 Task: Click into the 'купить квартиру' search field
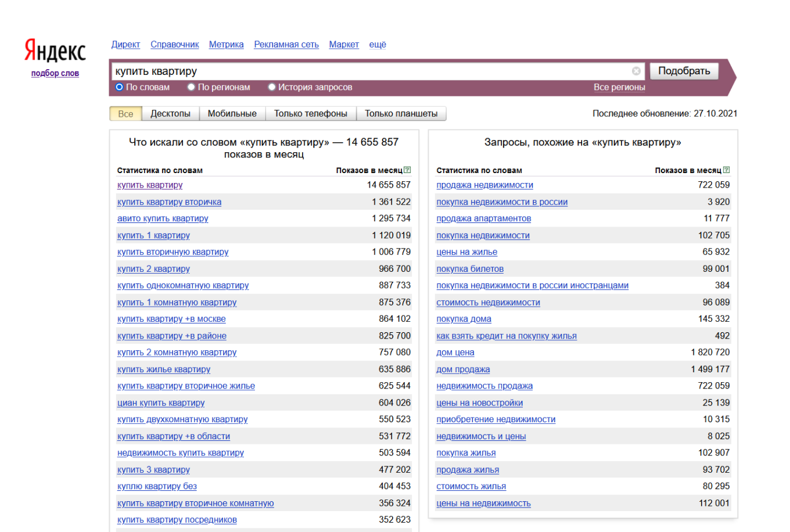pos(372,71)
